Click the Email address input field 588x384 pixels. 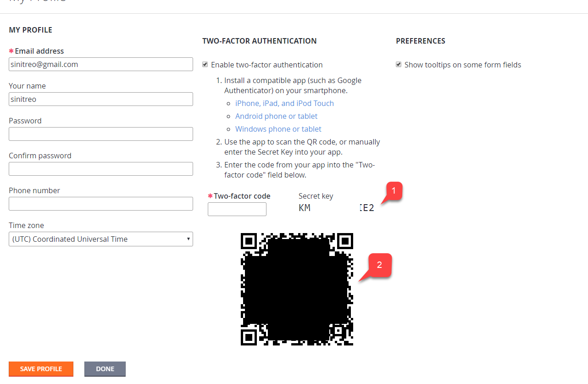[101, 64]
